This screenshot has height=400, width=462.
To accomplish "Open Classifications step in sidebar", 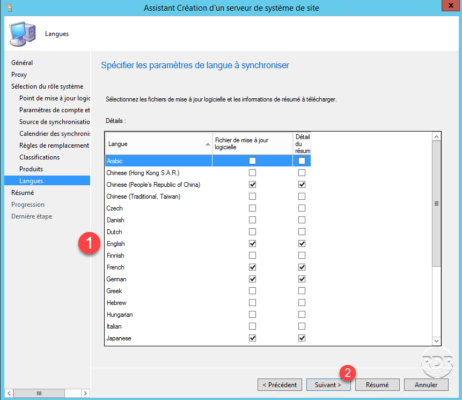I will point(39,157).
